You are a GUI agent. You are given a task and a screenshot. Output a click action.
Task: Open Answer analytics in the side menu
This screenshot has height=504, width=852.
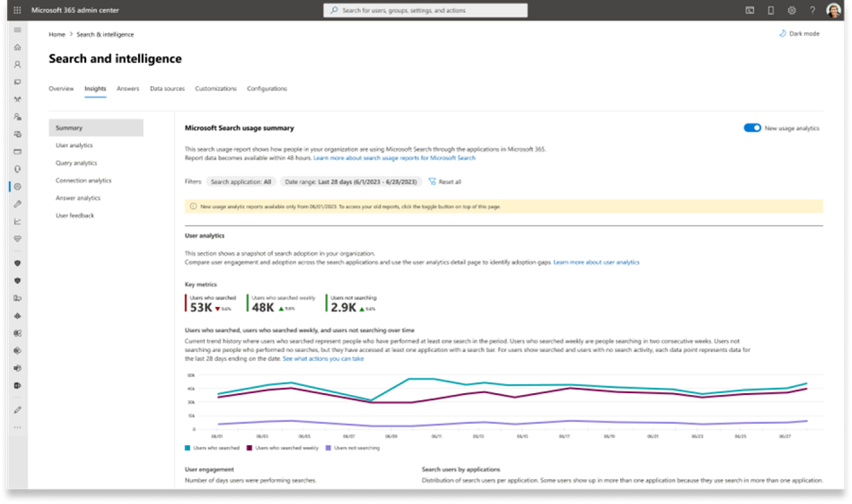(78, 198)
